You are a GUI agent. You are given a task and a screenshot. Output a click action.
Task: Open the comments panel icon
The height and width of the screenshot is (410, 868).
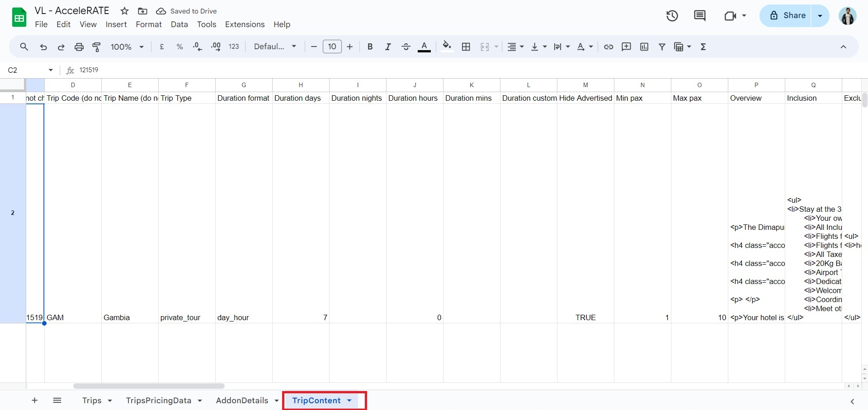click(699, 16)
